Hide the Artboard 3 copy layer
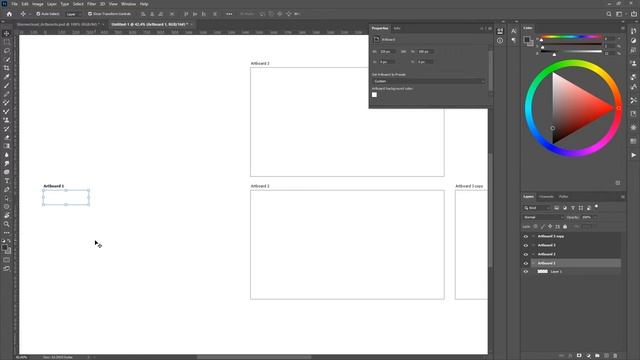Viewport: 640px width, 360px height. pyautogui.click(x=526, y=236)
